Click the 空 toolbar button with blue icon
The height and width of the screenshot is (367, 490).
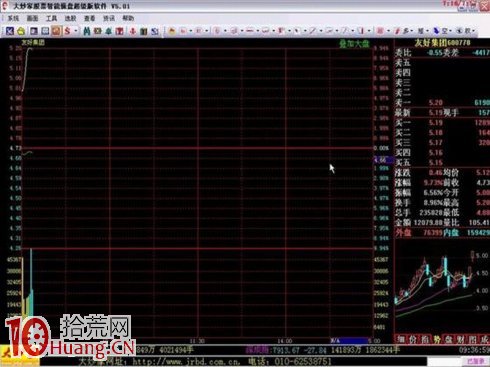(441, 31)
